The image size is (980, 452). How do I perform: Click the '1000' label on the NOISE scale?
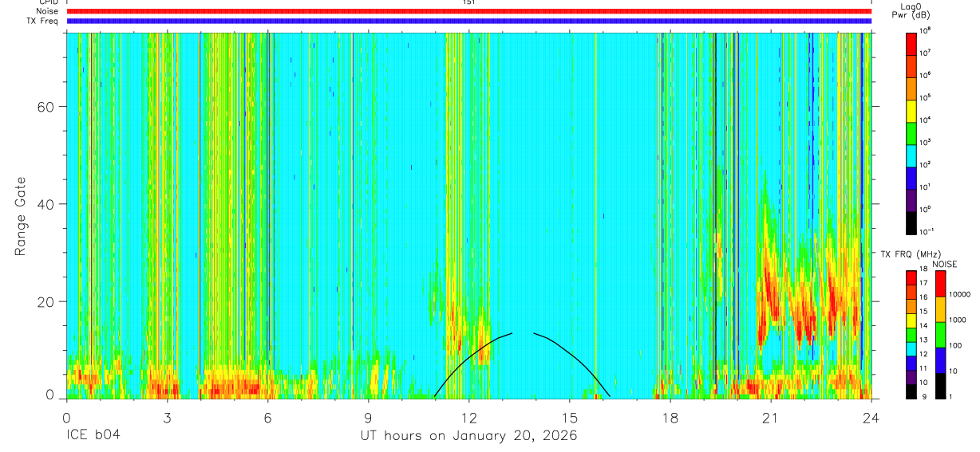pyautogui.click(x=958, y=320)
